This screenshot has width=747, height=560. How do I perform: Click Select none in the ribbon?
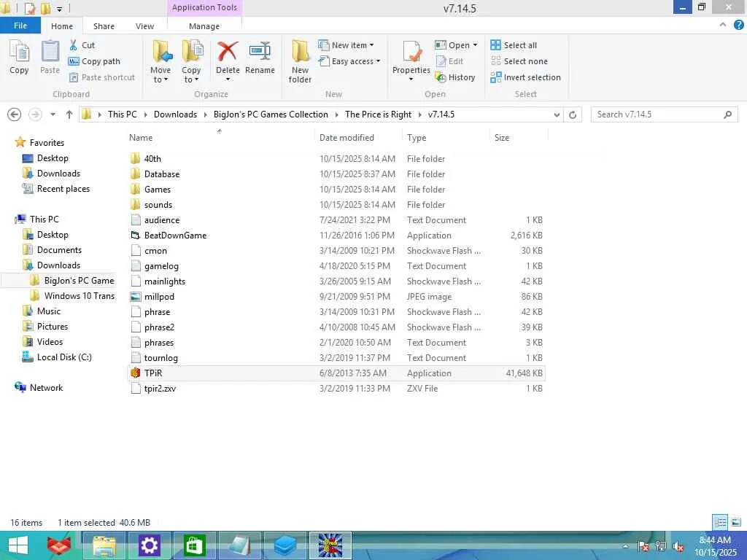[519, 61]
